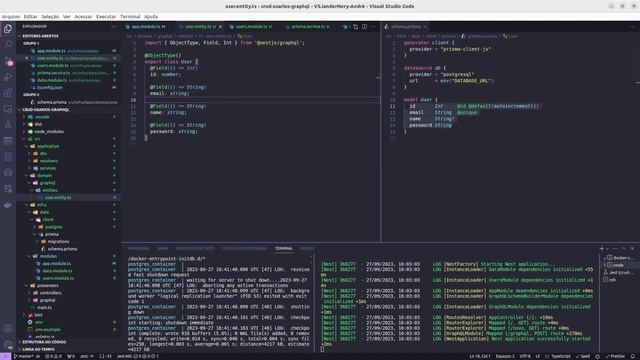The image size is (640, 360).
Task: Switch to the PORTAS panel tab
Action: click(x=307, y=248)
